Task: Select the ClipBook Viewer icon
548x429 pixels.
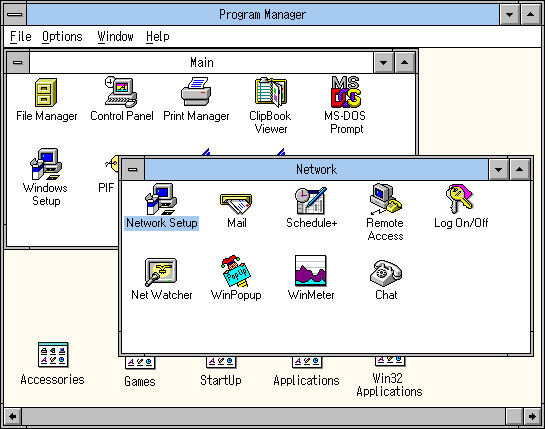Action: (x=271, y=92)
